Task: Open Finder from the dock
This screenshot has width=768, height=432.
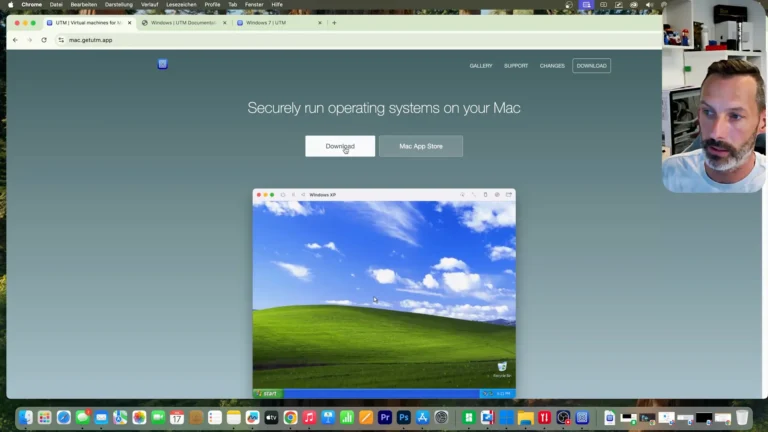Action: tap(26, 417)
